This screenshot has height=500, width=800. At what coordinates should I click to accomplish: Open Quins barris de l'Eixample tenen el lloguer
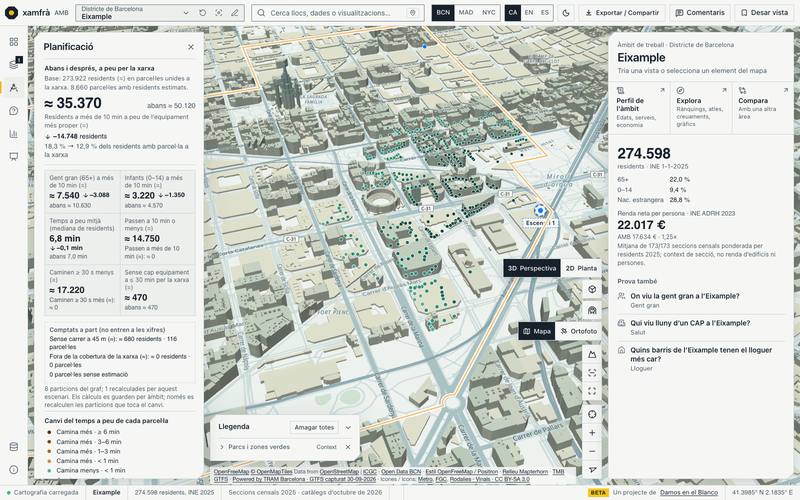(x=702, y=359)
